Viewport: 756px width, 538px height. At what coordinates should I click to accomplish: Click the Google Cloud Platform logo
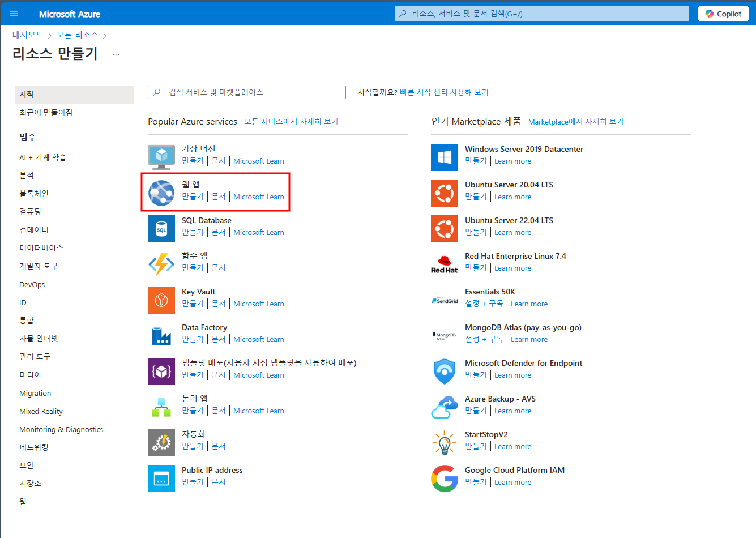(445, 478)
